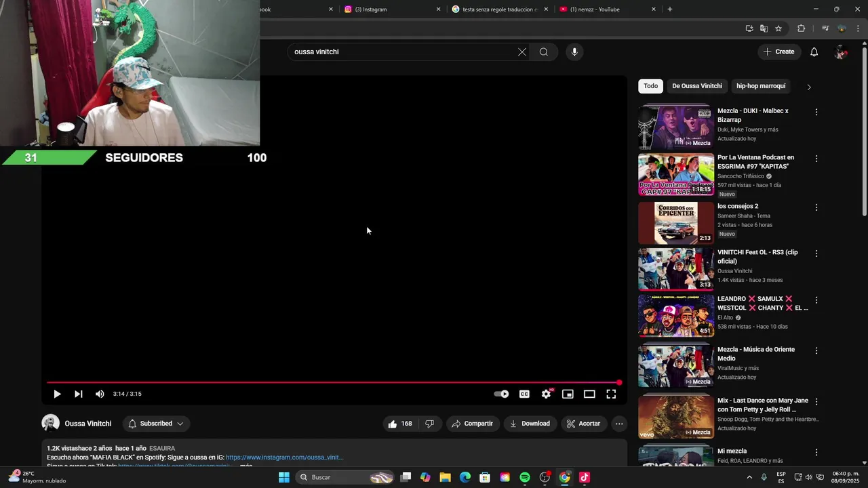Open Windows Start menu
Viewport: 868px width, 488px height.
click(x=284, y=477)
